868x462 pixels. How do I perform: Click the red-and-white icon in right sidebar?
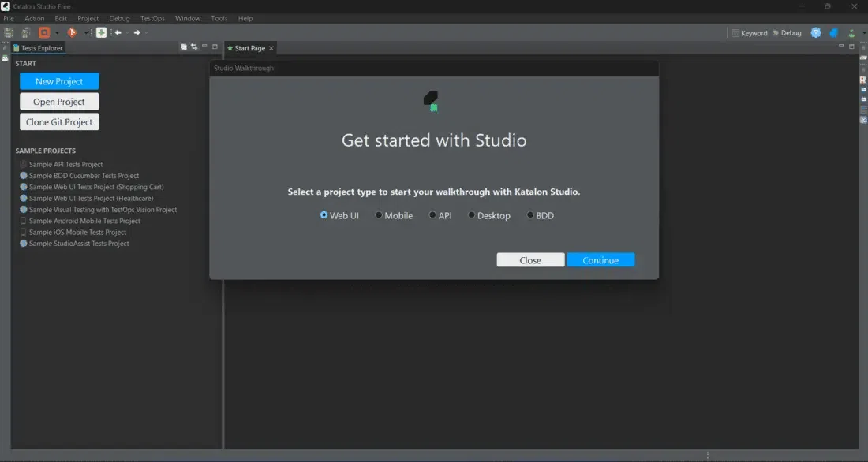point(863,80)
